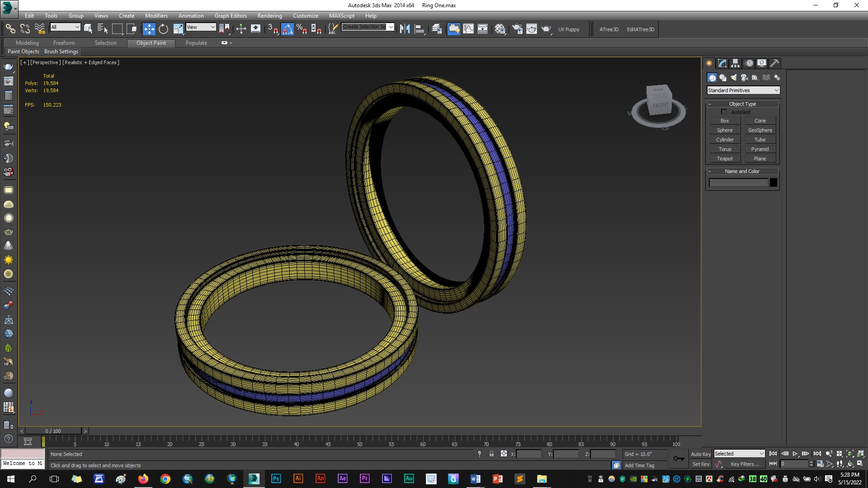Open the Standard Primitives dropdown
Viewport: 868px width, 488px height.
[x=743, y=90]
